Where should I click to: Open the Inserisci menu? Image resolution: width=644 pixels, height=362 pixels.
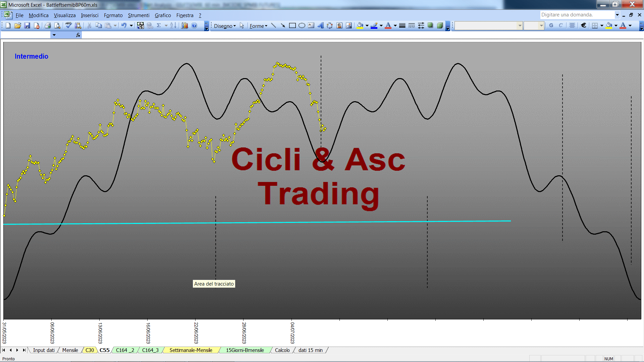(x=90, y=15)
